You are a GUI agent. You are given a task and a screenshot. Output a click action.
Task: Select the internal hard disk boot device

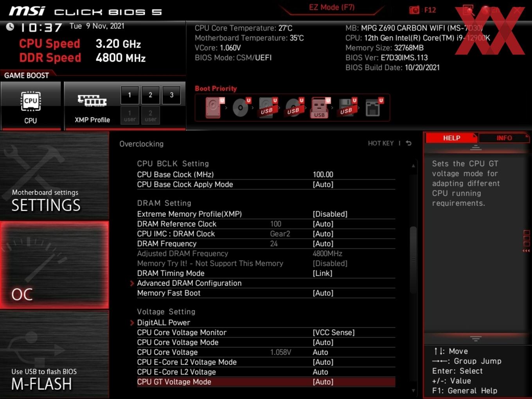214,107
